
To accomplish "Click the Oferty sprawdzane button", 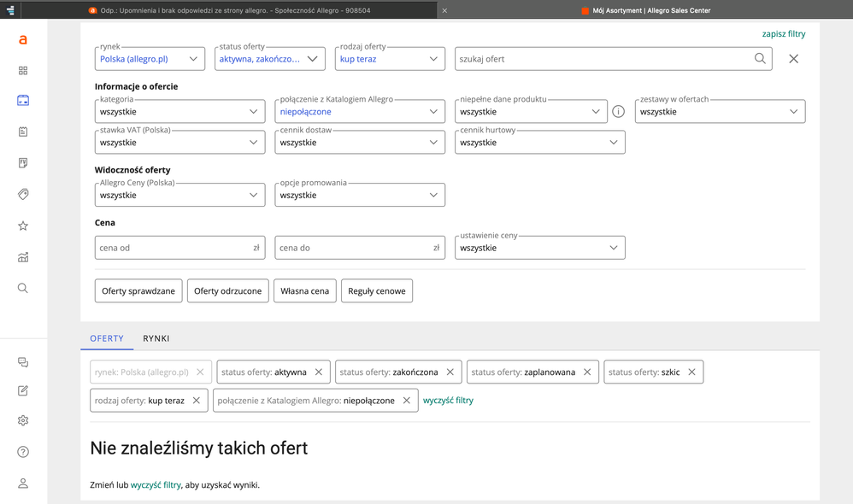I will coord(138,291).
